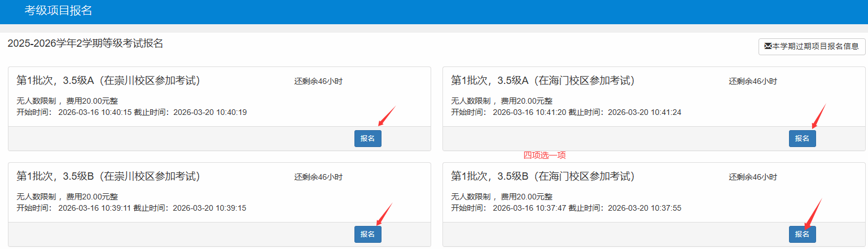Click title of 3.5级B 崇川校区 card
The height and width of the screenshot is (249, 868).
tap(108, 176)
